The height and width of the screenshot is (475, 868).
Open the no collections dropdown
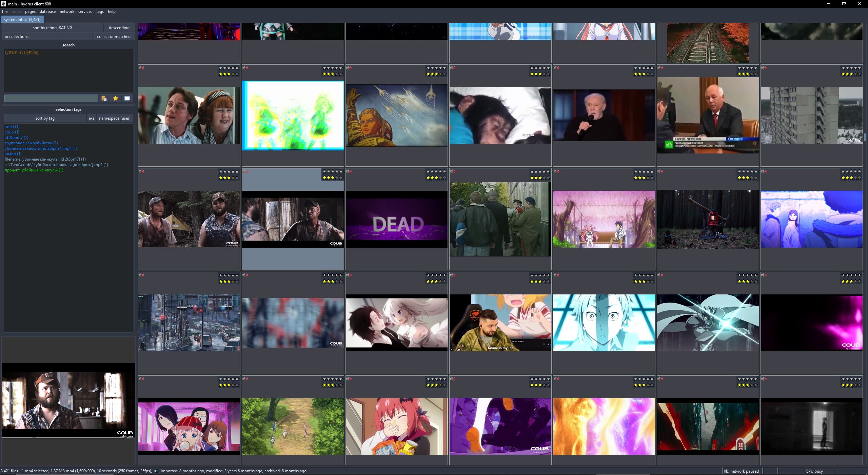point(47,37)
